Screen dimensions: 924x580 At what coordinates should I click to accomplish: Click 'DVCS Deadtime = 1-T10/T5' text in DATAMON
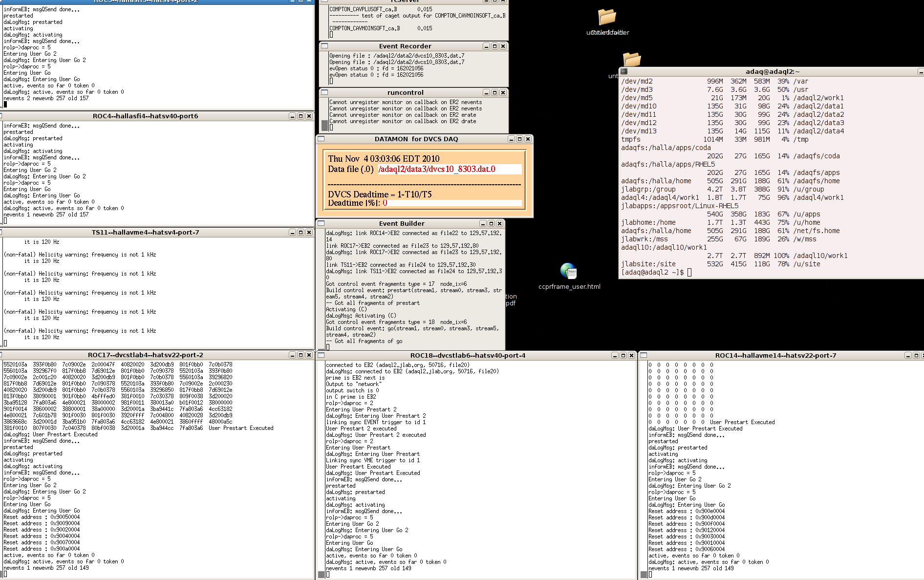380,194
